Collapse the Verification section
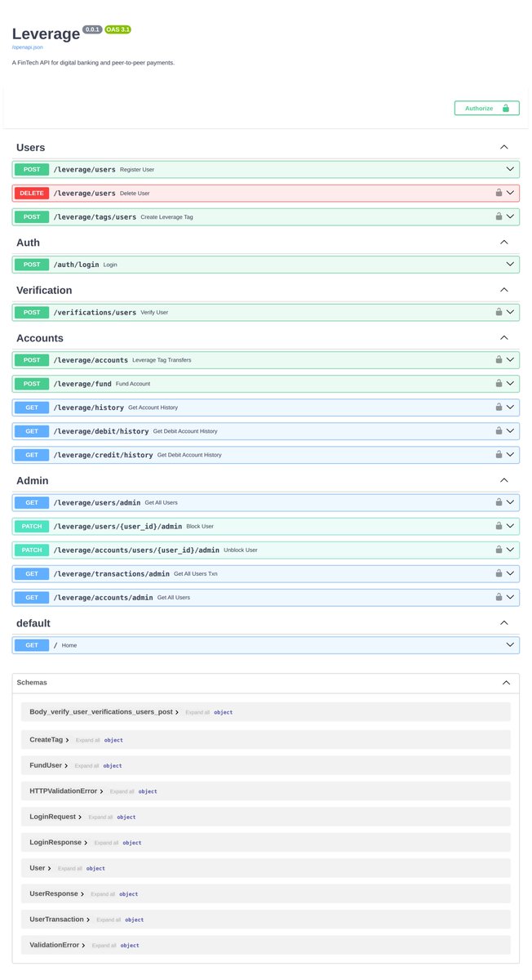The image size is (532, 980). (x=504, y=290)
